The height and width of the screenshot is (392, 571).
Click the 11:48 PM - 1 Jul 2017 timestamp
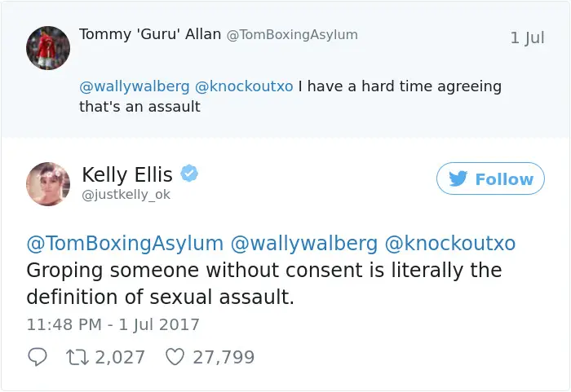(x=113, y=324)
